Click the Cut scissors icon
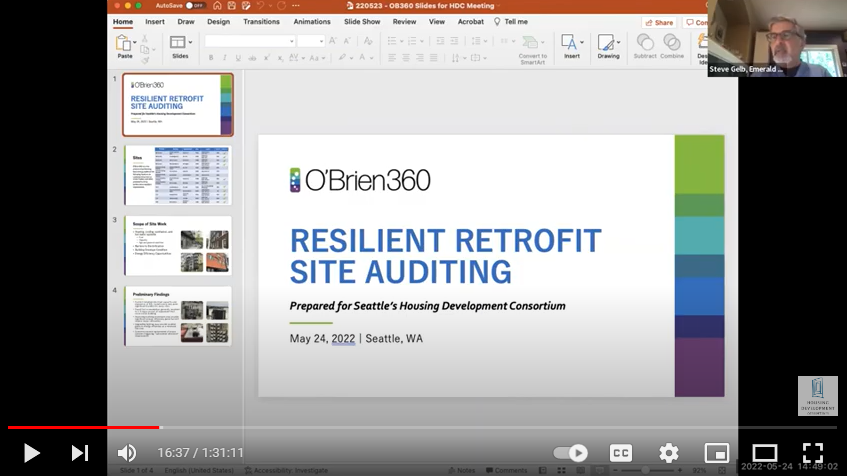Viewport: 847px width, 476px height. point(145,38)
